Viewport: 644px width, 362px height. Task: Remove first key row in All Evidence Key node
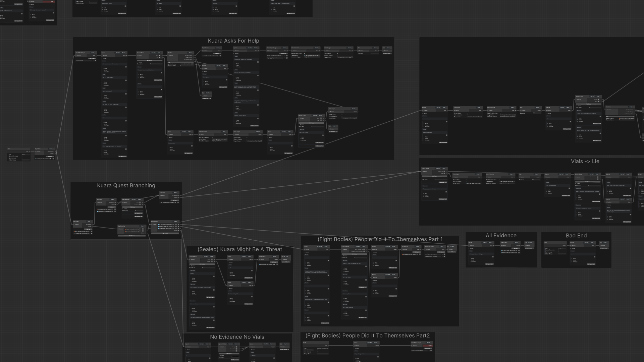tap(519, 250)
